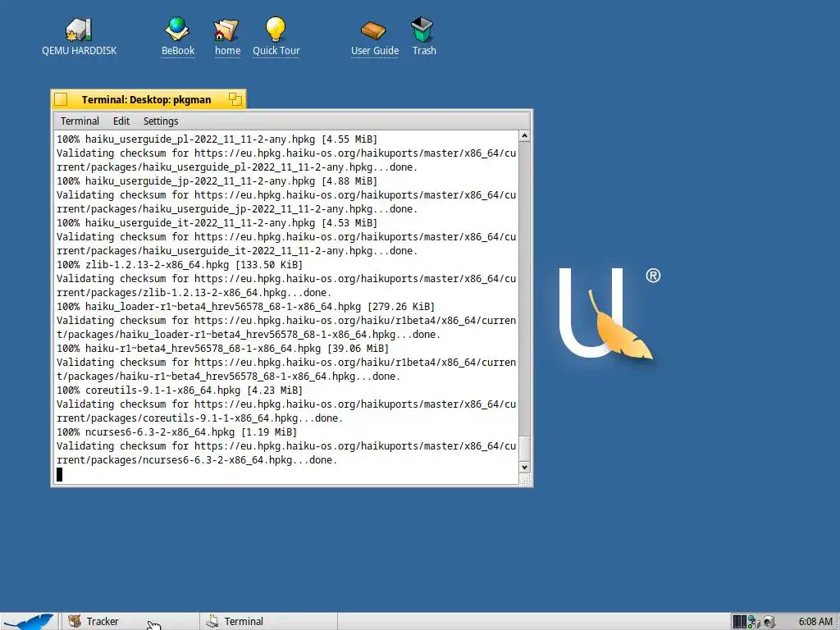Image resolution: width=840 pixels, height=630 pixels.
Task: Click the Terminal window close box
Action: coord(61,99)
